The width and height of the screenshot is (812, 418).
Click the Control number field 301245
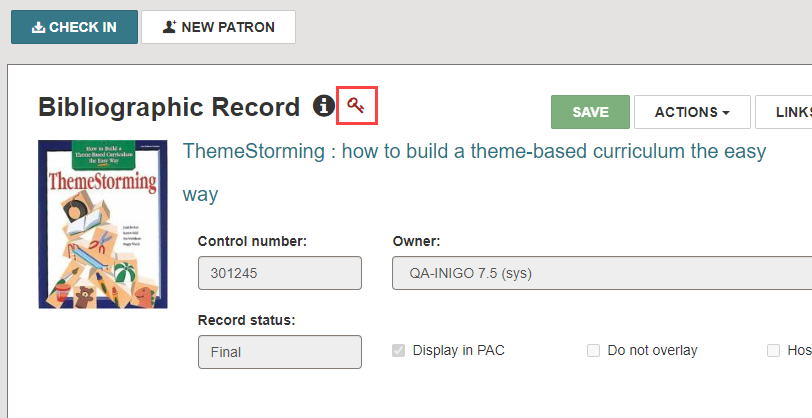[x=280, y=273]
